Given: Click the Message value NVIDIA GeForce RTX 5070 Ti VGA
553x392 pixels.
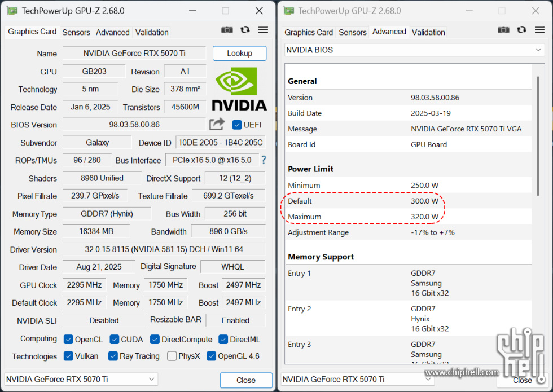Looking at the screenshot, I should point(466,129).
